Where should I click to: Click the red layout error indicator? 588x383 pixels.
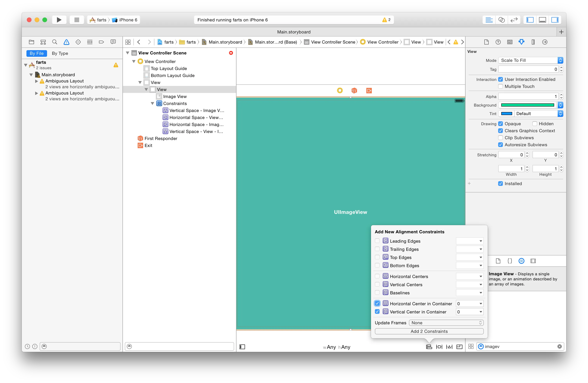[231, 53]
